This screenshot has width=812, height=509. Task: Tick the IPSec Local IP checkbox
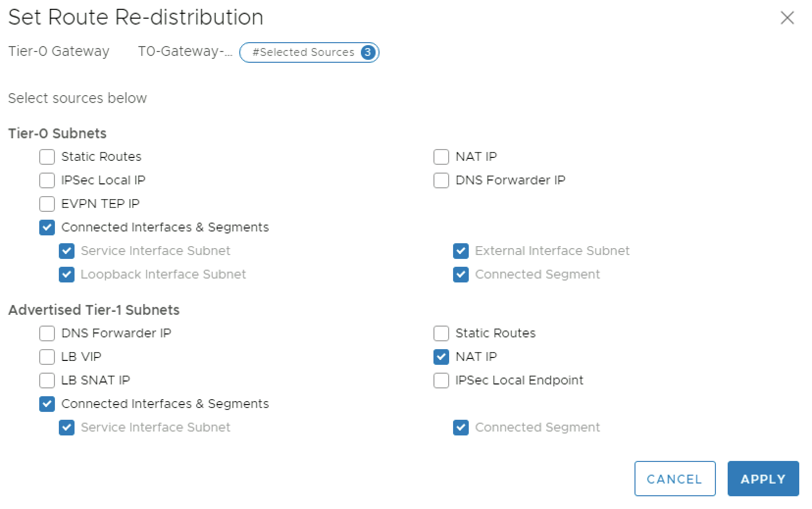[47, 180]
